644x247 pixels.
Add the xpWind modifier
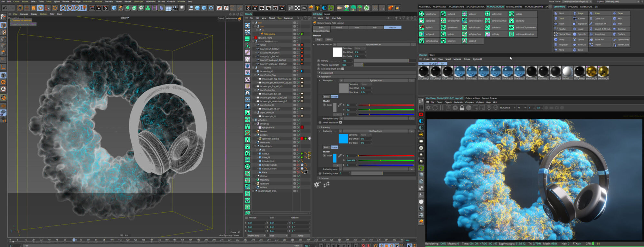coord(472,41)
